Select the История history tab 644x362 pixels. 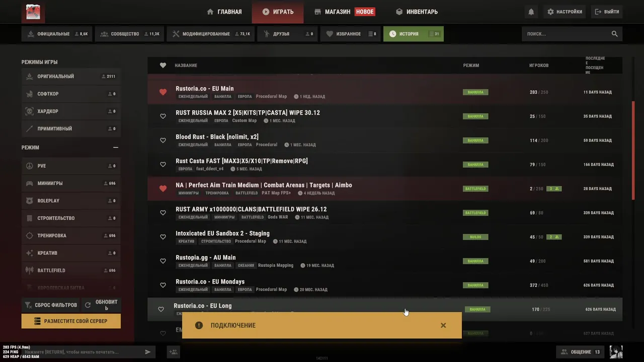pyautogui.click(x=413, y=34)
